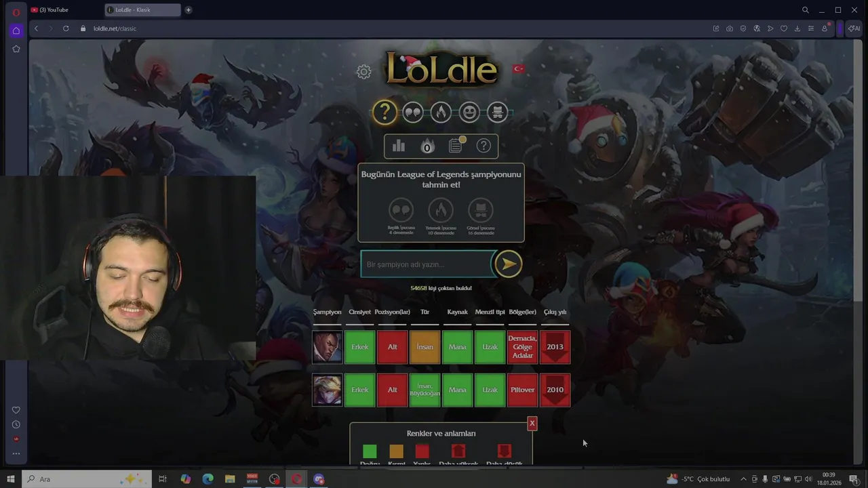
Task: Click the second guessed champion portrait
Action: (x=327, y=390)
